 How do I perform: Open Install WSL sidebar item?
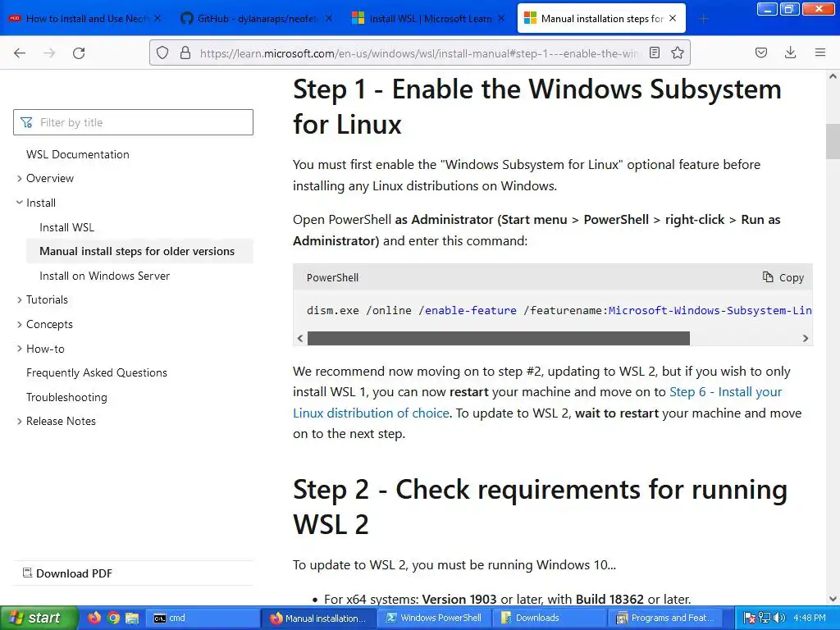point(67,227)
